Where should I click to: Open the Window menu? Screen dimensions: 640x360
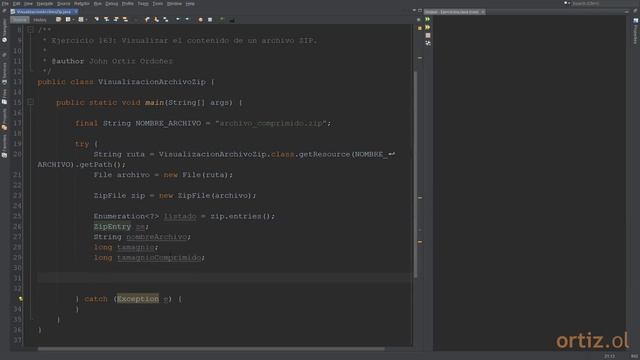click(x=174, y=4)
